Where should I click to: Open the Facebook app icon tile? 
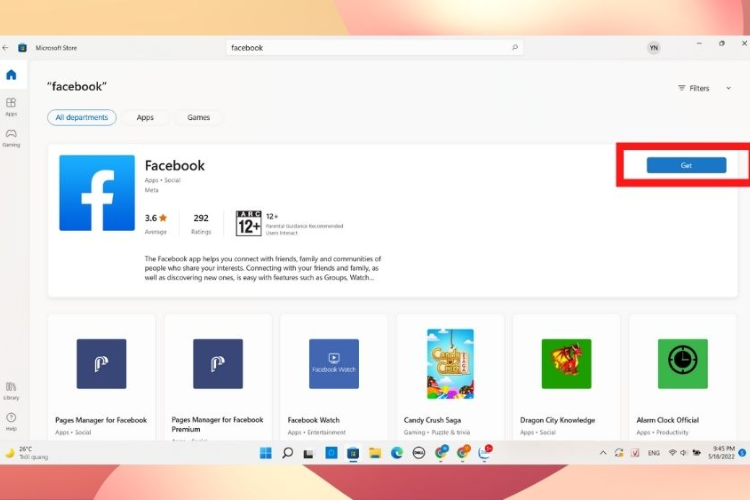[97, 193]
